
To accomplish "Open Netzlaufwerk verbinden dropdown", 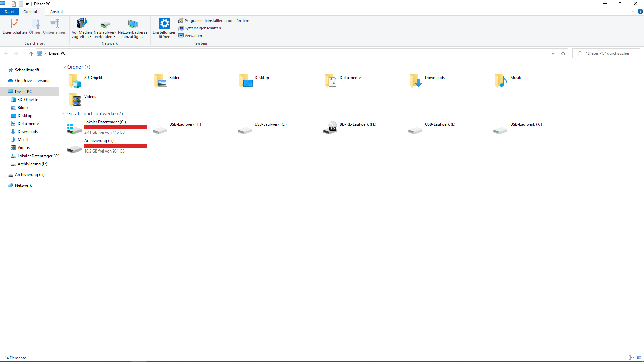I will click(x=105, y=28).
